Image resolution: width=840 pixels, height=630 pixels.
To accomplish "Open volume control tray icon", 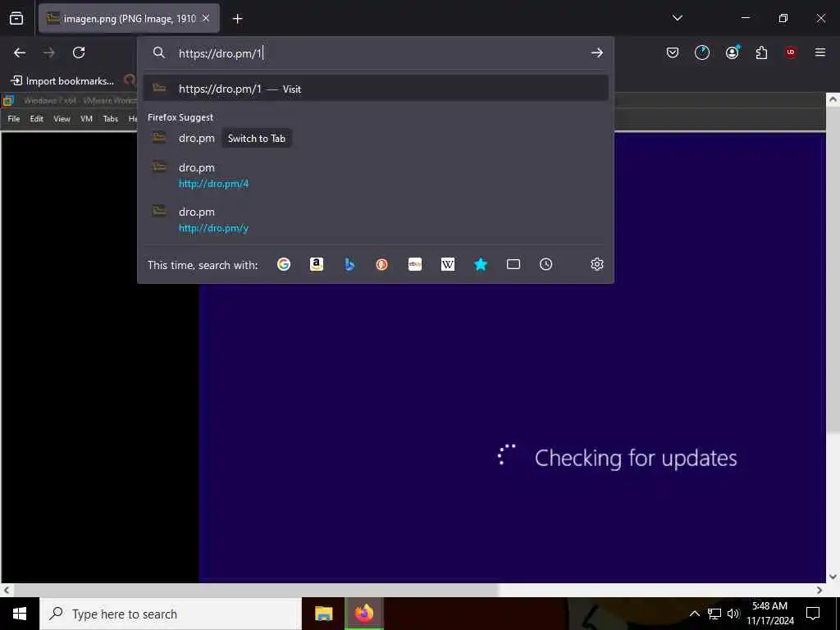I will (733, 614).
